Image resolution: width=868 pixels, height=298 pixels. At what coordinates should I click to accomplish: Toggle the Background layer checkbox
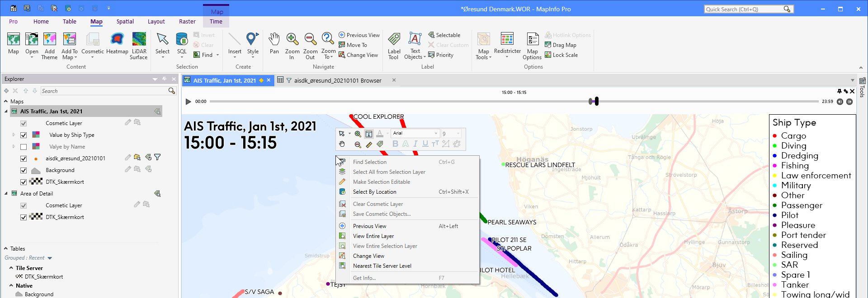[24, 170]
